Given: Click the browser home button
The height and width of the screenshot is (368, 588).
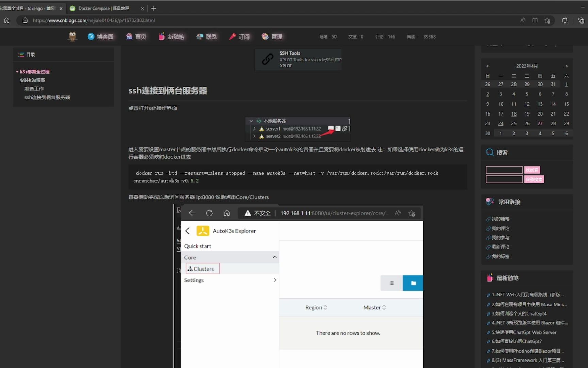Looking at the screenshot, I should tap(7, 20).
